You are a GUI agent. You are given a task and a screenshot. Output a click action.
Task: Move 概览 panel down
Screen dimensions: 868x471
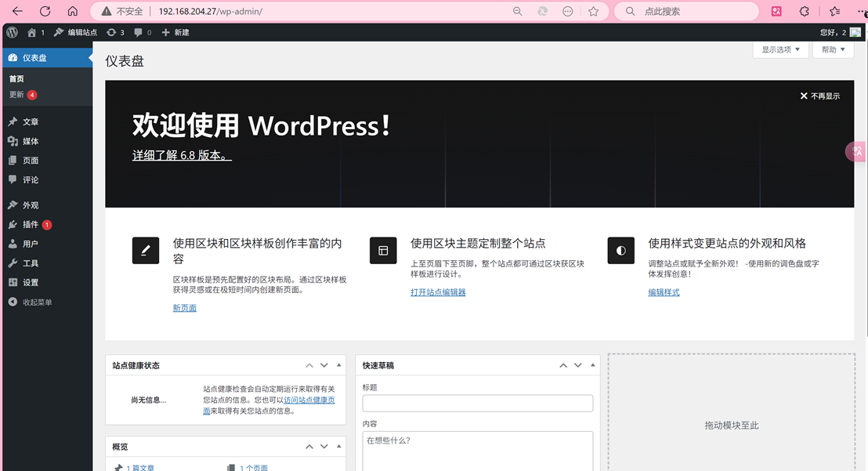coord(324,447)
